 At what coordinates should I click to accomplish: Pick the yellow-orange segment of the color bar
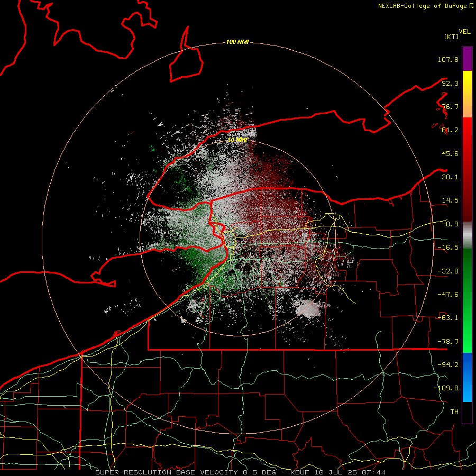(467, 94)
